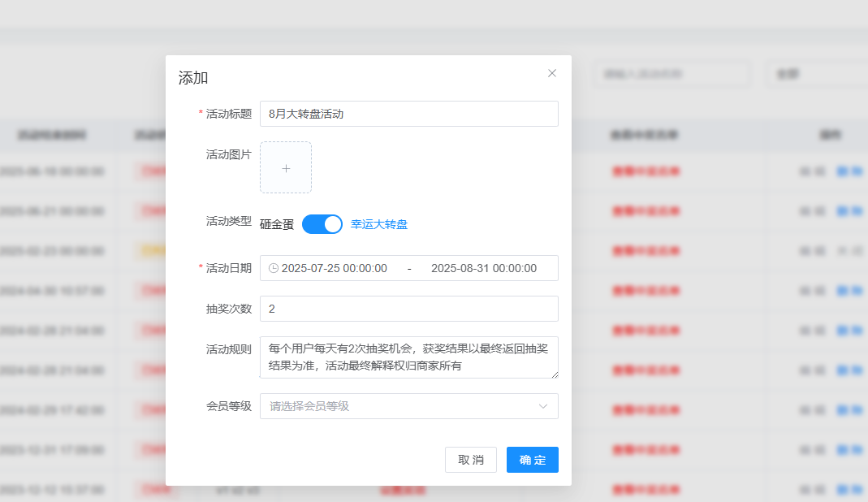This screenshot has width=868, height=502.
Task: Click the search box behind the dialog
Action: (672, 74)
